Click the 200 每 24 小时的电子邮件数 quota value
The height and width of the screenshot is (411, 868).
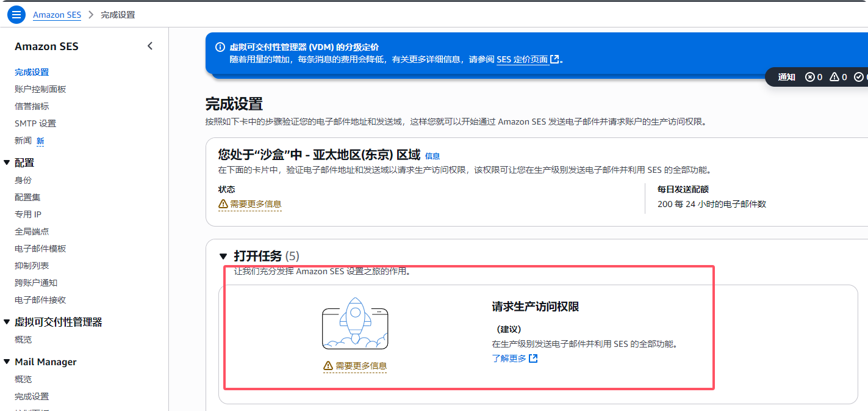coord(712,204)
